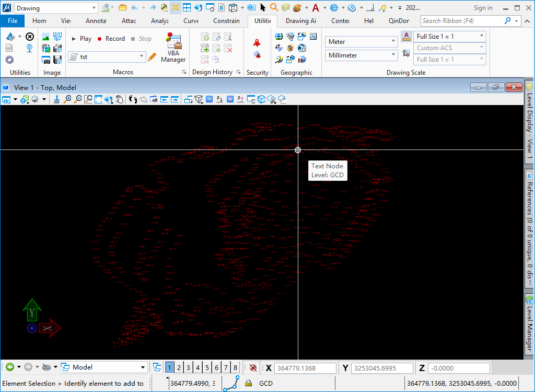Enable View 5 in the view toggles
This screenshot has width=535, height=392.
(x=207, y=367)
